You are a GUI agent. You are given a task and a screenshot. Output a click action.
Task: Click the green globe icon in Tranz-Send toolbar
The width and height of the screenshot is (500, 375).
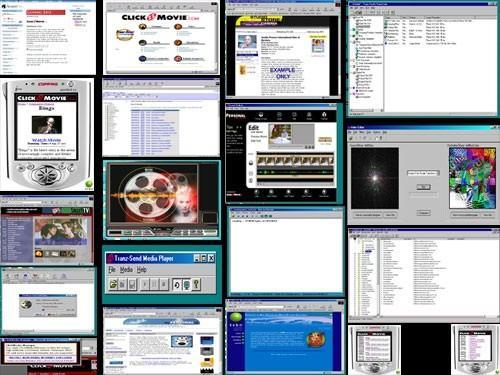coord(187,284)
